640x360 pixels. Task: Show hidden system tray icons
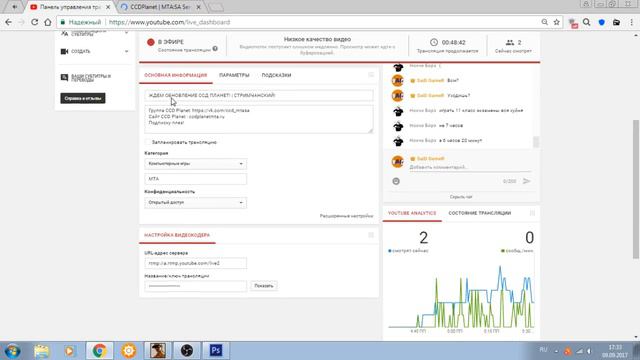(x=556, y=351)
